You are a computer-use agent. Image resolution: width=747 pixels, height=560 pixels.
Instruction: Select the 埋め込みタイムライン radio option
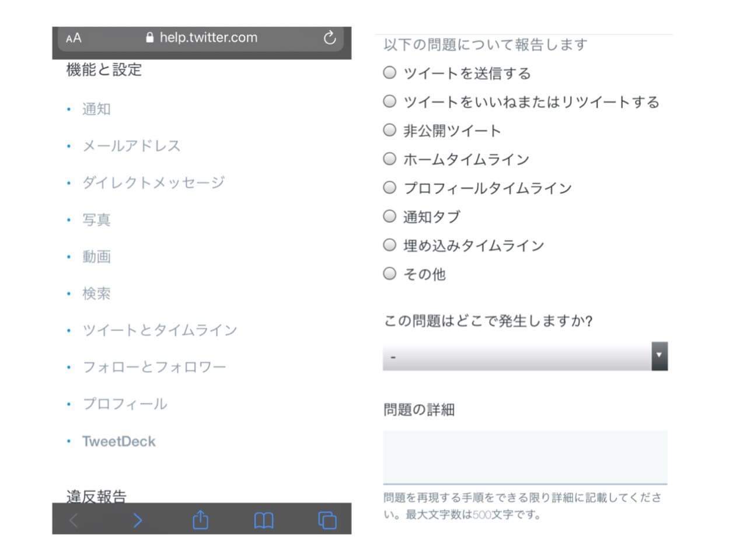tap(390, 244)
